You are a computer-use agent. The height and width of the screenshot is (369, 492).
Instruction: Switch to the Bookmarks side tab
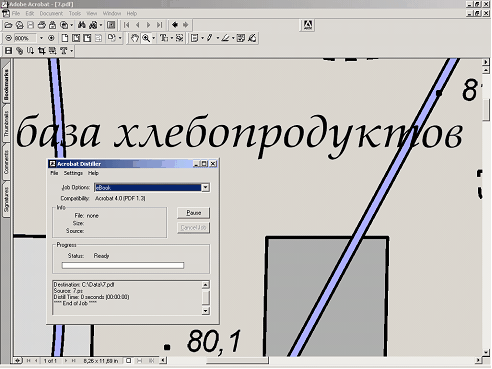(x=6, y=84)
